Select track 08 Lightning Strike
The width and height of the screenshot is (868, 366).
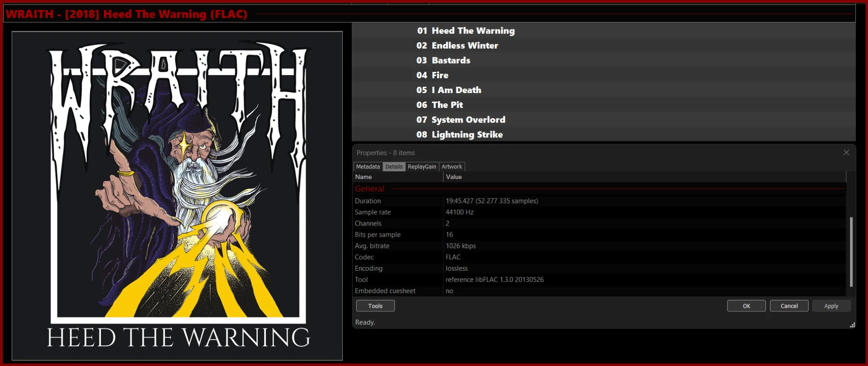pos(604,135)
